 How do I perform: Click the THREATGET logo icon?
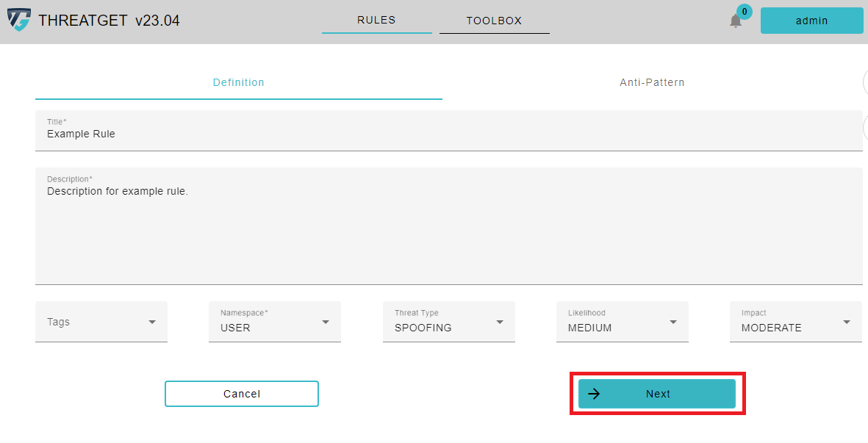(19, 19)
